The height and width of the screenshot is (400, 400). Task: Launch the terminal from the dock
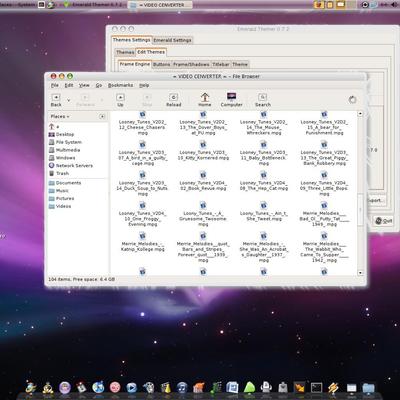[316, 387]
